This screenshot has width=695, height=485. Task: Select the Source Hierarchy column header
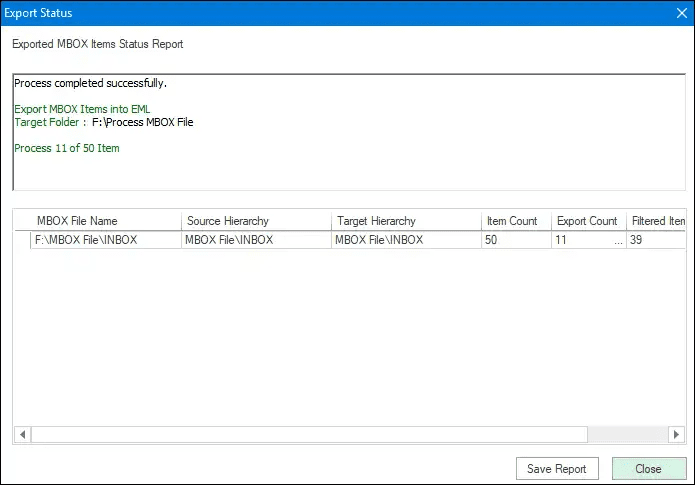[x=256, y=221]
